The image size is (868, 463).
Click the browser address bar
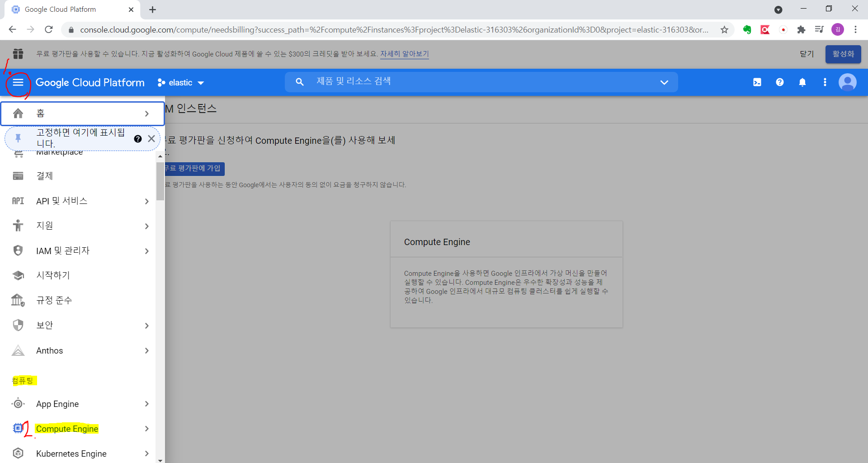393,30
